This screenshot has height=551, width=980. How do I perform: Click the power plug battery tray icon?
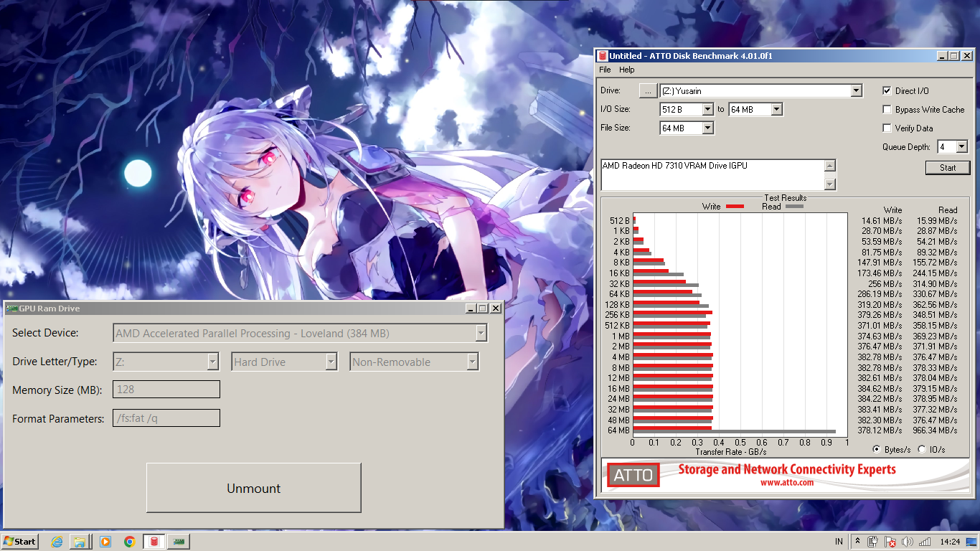point(873,542)
